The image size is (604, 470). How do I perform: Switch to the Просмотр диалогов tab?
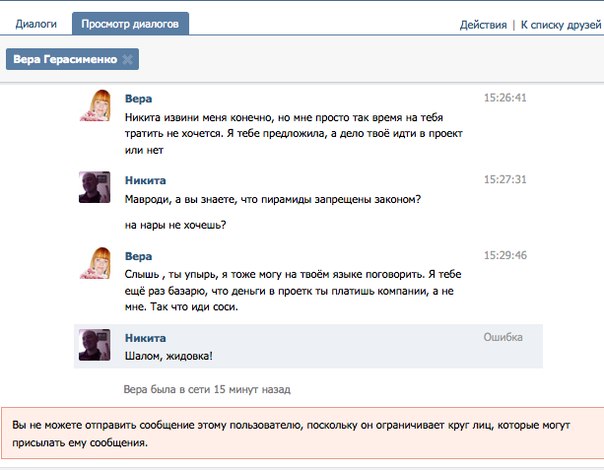click(130, 24)
